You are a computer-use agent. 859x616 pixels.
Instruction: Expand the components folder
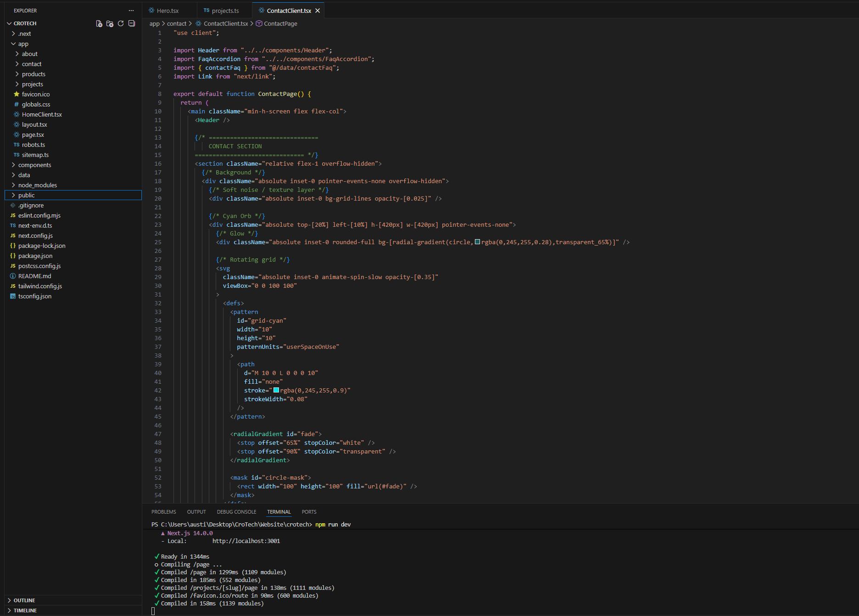tap(34, 165)
